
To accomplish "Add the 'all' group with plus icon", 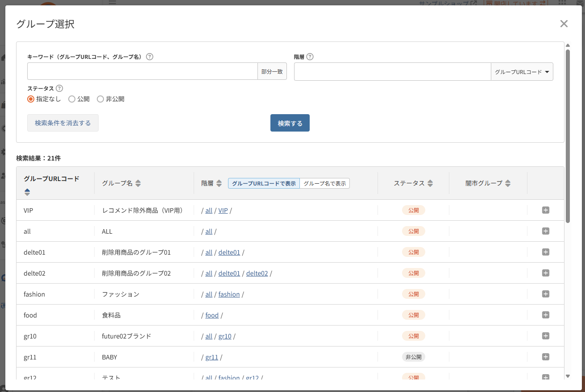I will (x=545, y=231).
